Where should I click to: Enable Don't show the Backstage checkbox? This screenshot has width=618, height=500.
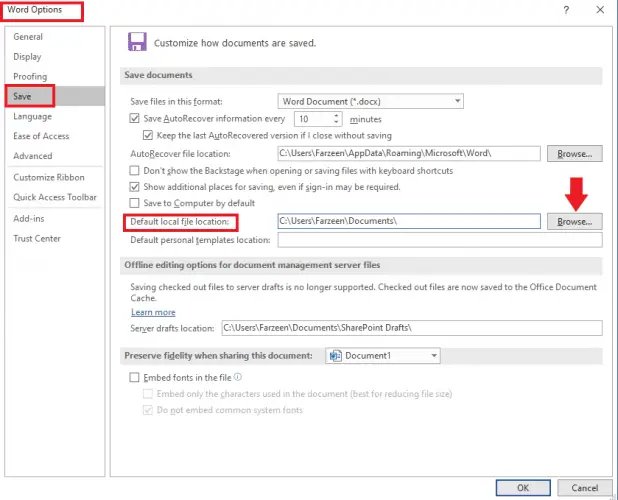point(134,171)
